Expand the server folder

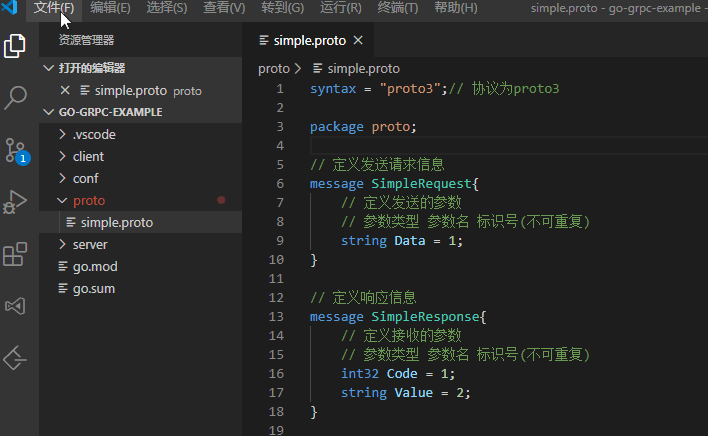pyautogui.click(x=90, y=244)
